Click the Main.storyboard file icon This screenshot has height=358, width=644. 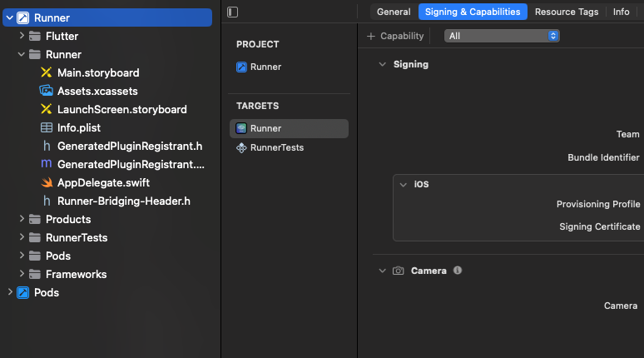coord(47,72)
